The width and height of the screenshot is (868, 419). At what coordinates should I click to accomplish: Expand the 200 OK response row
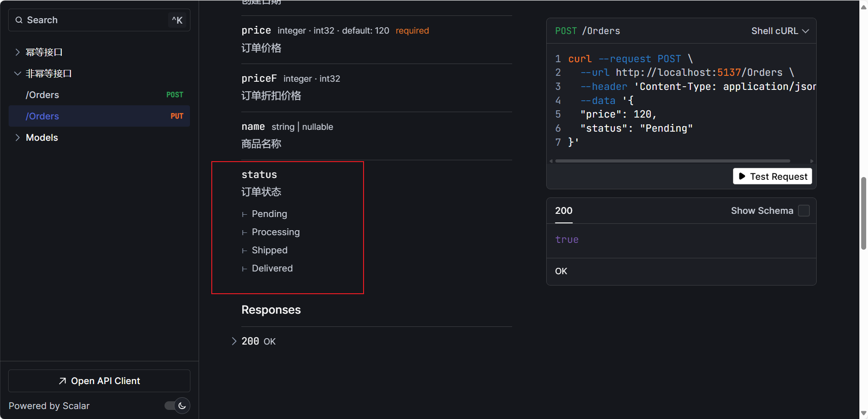(x=234, y=341)
